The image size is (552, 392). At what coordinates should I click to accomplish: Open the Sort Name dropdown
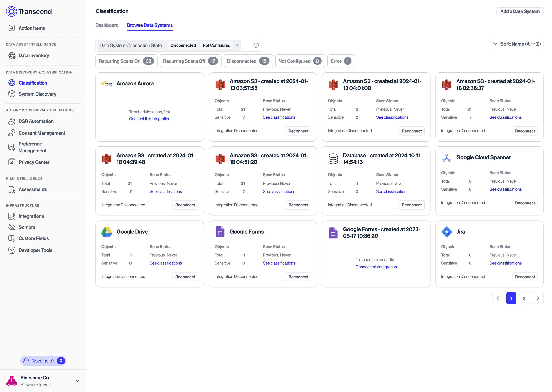point(516,44)
